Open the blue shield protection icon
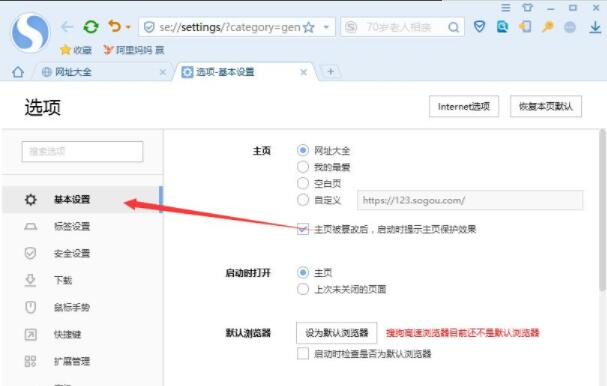 coord(479,26)
